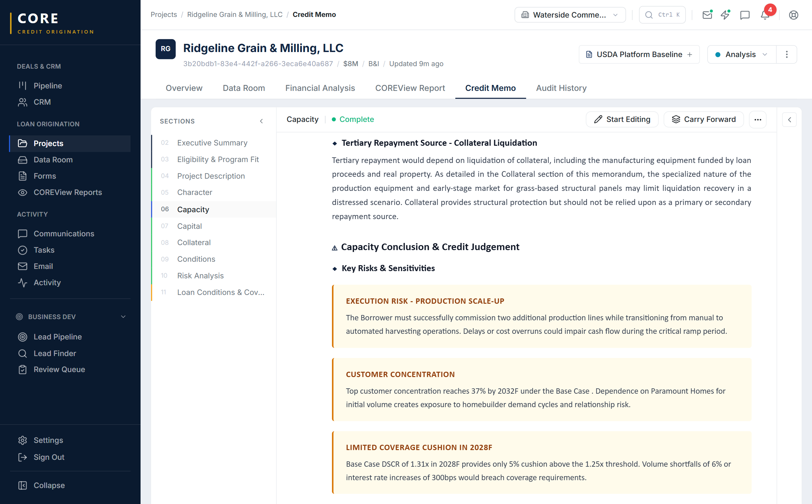812x504 pixels.
Task: Open the help/support wheel icon
Action: click(x=793, y=15)
